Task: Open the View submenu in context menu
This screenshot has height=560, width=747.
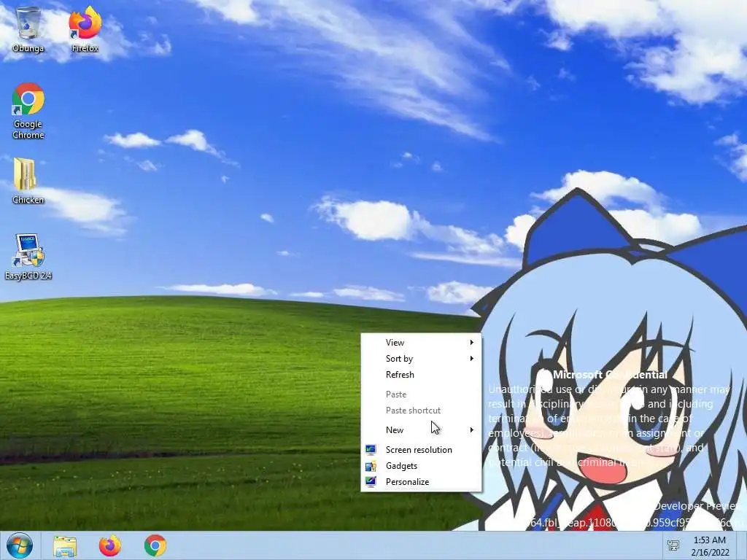Action: click(421, 343)
